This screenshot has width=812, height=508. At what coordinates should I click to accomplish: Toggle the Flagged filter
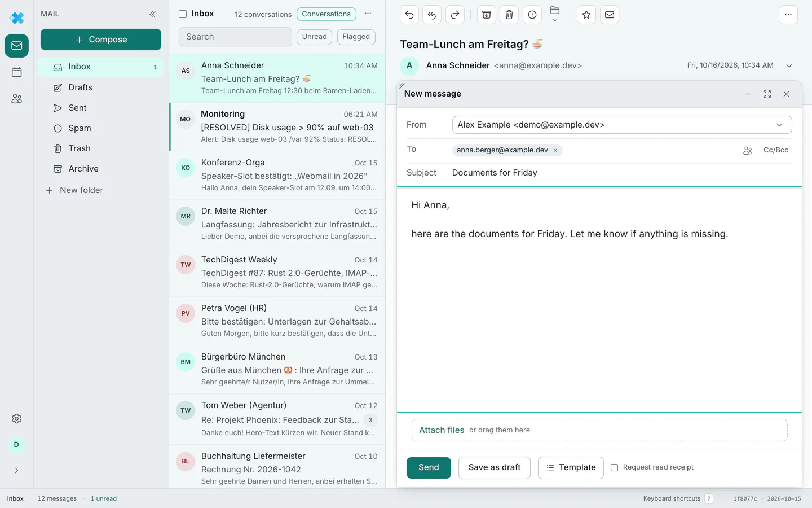(356, 37)
